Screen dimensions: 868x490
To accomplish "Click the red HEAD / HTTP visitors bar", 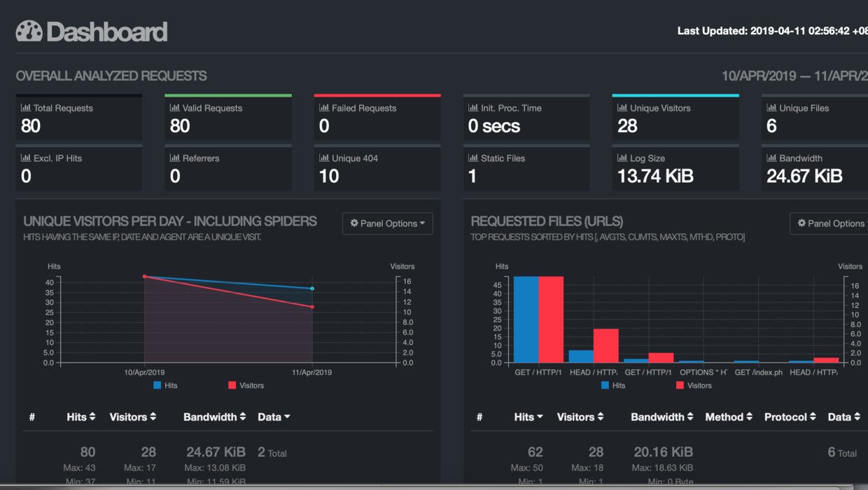I will point(605,346).
